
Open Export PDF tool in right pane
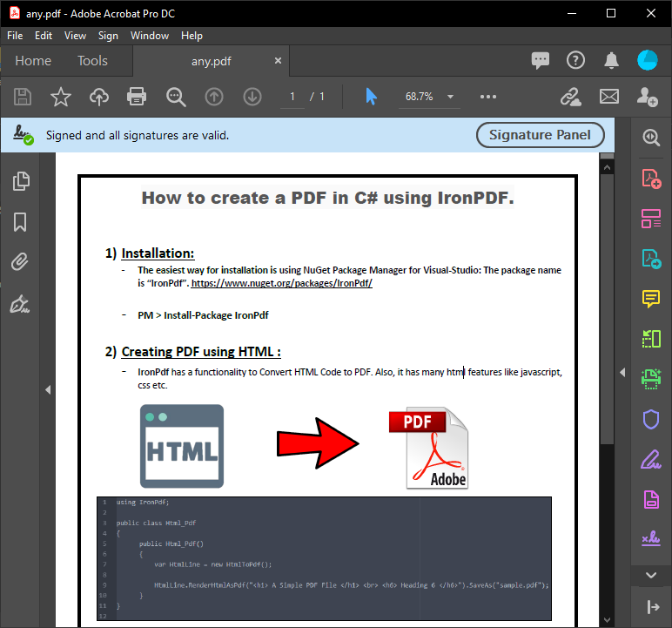tap(651, 259)
